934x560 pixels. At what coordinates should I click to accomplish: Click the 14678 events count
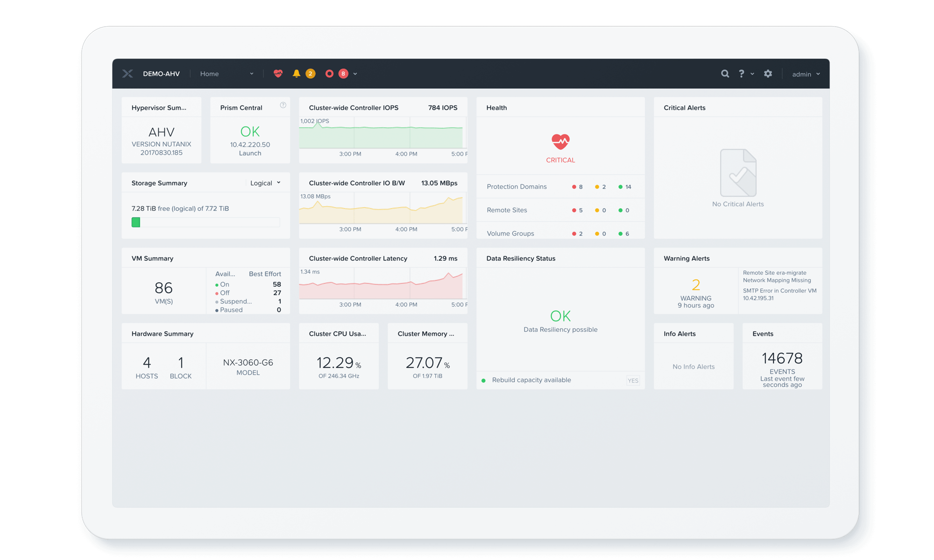[x=782, y=358]
